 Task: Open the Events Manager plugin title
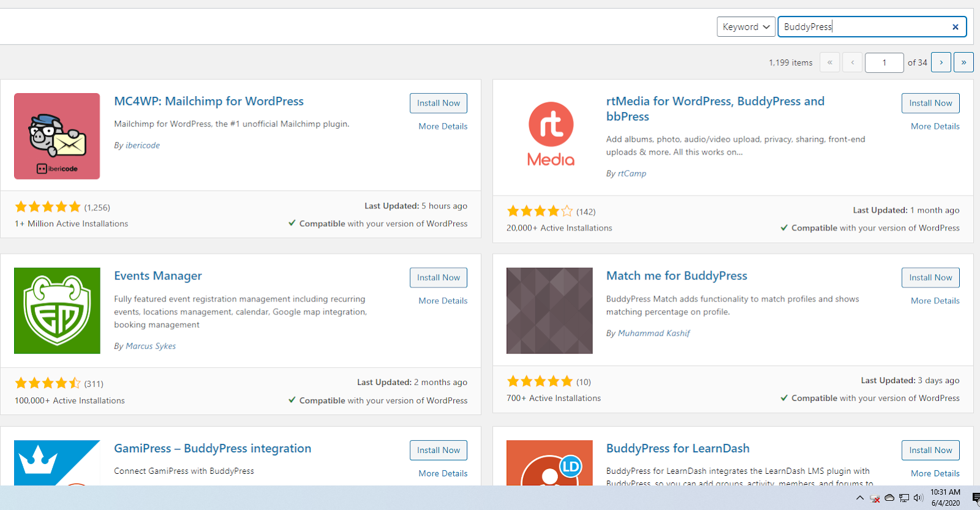tap(158, 276)
